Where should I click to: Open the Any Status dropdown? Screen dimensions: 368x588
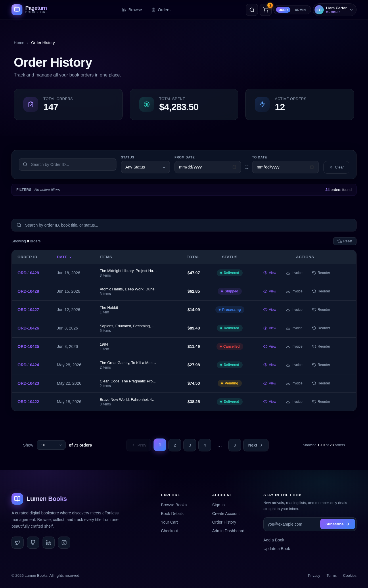(x=145, y=167)
